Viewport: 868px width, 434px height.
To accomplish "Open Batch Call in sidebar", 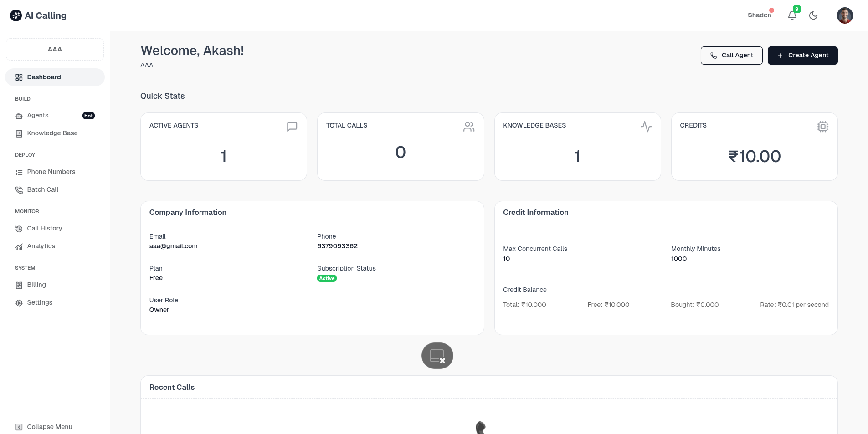I will click(x=42, y=190).
